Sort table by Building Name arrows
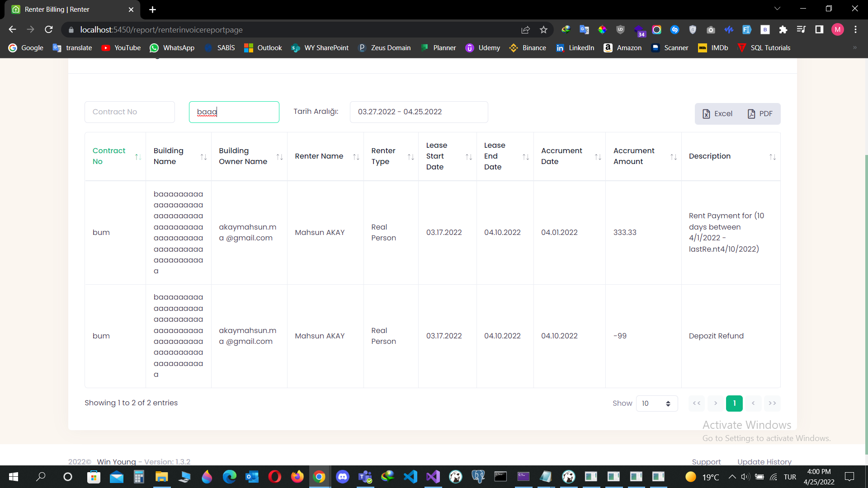Viewport: 868px width, 488px height. (x=203, y=157)
